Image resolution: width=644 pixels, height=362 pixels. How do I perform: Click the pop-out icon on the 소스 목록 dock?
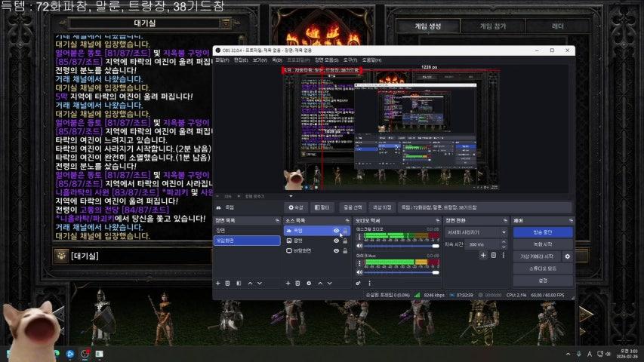coord(347,221)
